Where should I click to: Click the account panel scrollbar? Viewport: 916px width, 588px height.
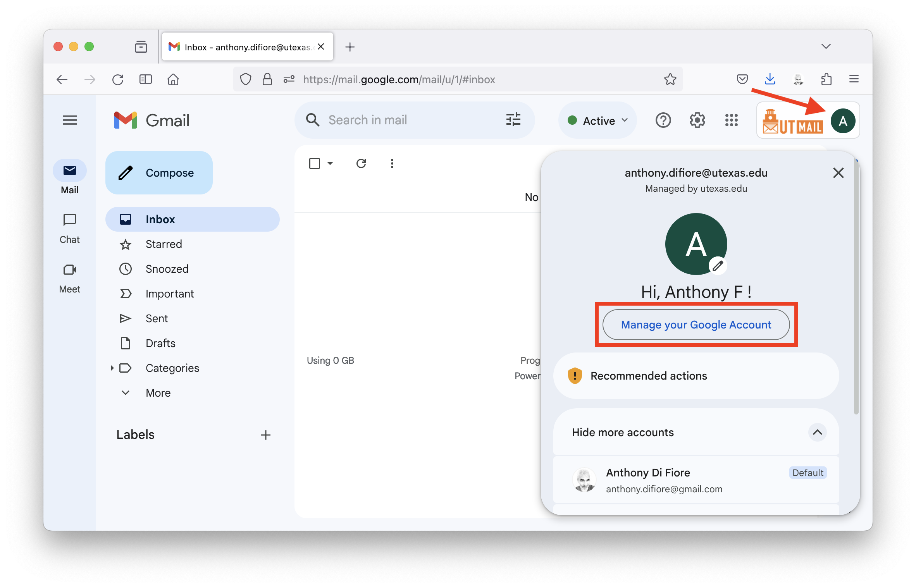(x=856, y=287)
